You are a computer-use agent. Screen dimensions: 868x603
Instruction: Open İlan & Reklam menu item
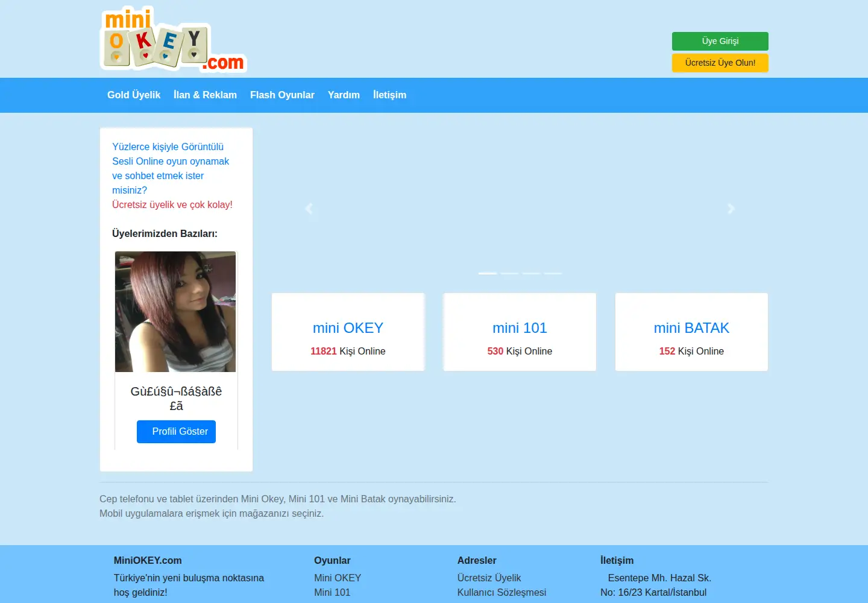(x=205, y=95)
